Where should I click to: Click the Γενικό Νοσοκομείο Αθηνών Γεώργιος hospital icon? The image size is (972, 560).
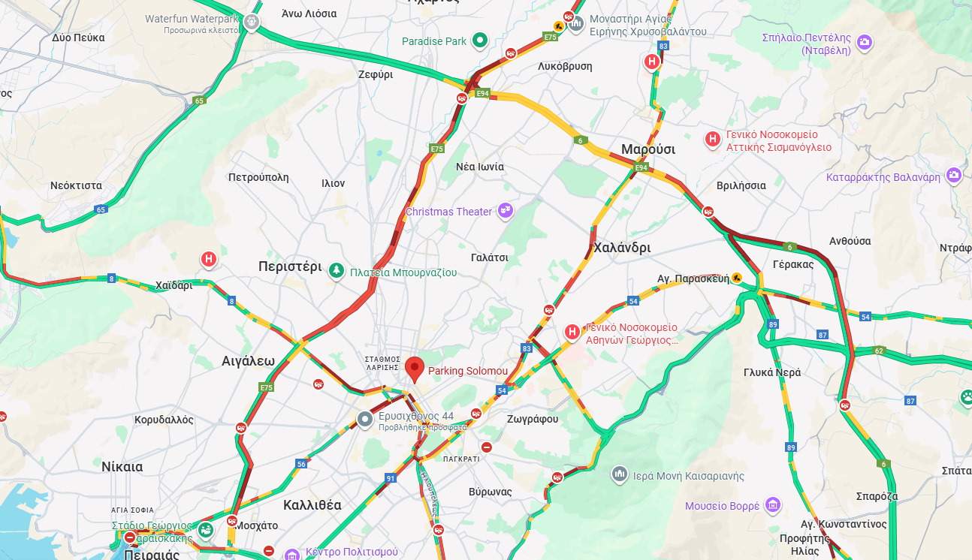click(x=572, y=331)
